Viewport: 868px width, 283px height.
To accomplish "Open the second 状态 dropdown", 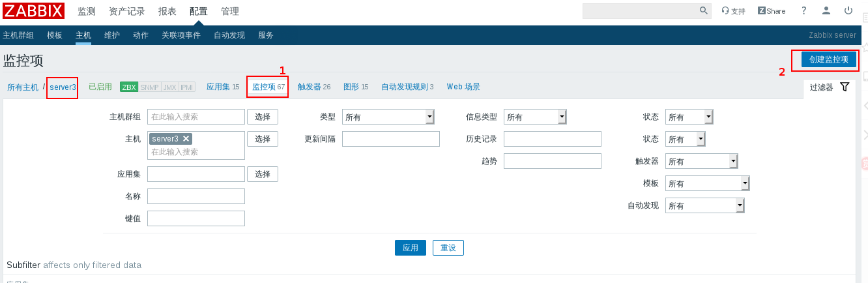I will 686,139.
